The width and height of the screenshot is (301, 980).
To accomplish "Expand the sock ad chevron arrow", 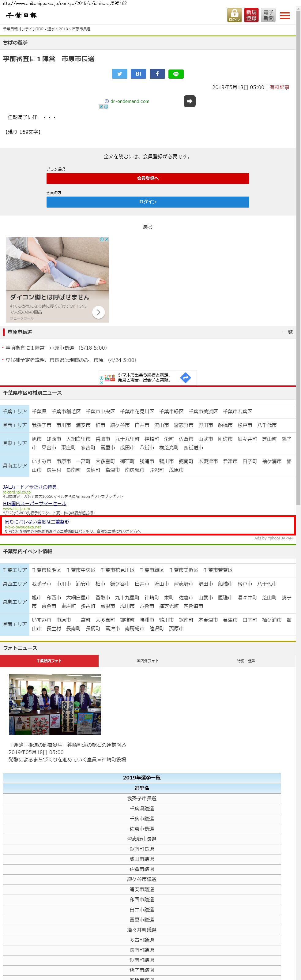I will 99,312.
